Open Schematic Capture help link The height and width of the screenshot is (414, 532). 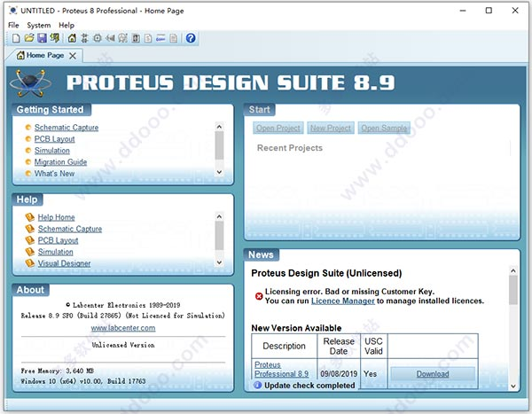tap(70, 229)
